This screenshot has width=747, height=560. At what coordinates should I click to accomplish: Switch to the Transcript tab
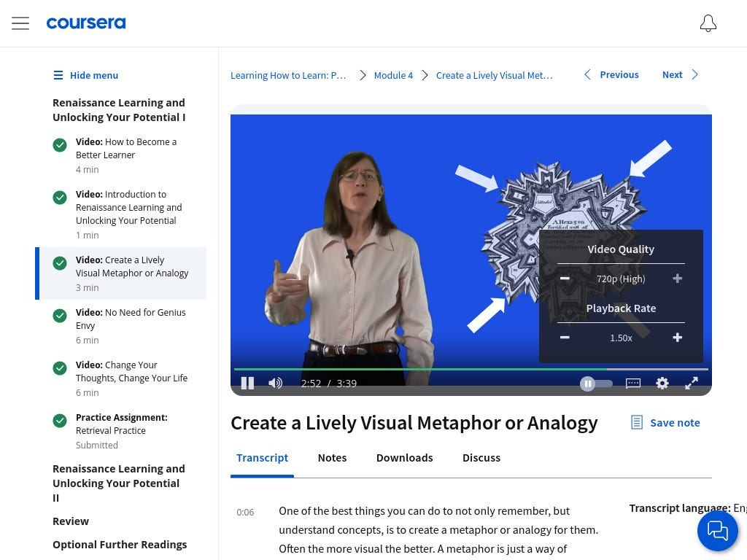(x=262, y=458)
